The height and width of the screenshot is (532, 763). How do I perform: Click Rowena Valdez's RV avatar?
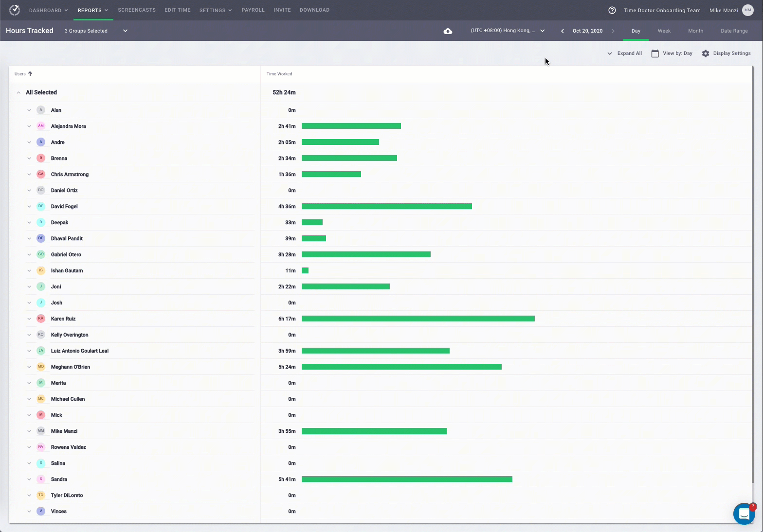41,447
